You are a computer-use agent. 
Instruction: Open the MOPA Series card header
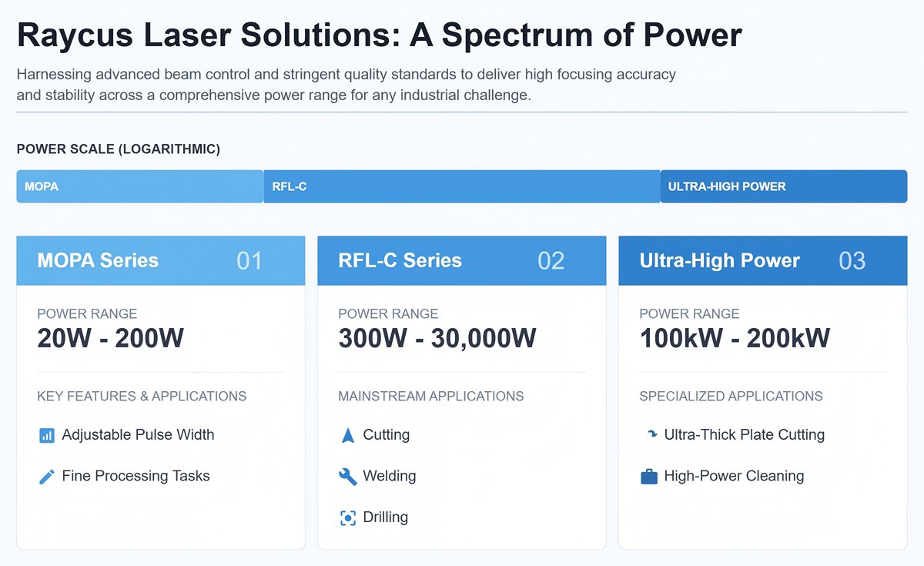160,260
